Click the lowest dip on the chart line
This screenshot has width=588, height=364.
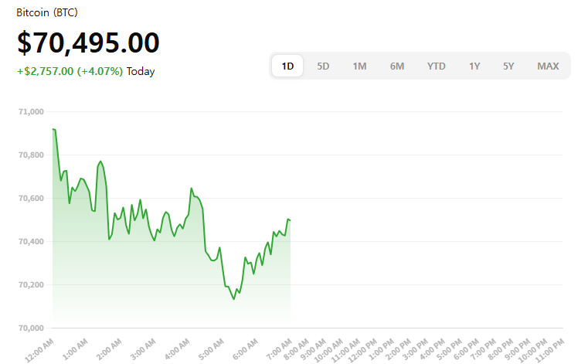(234, 299)
